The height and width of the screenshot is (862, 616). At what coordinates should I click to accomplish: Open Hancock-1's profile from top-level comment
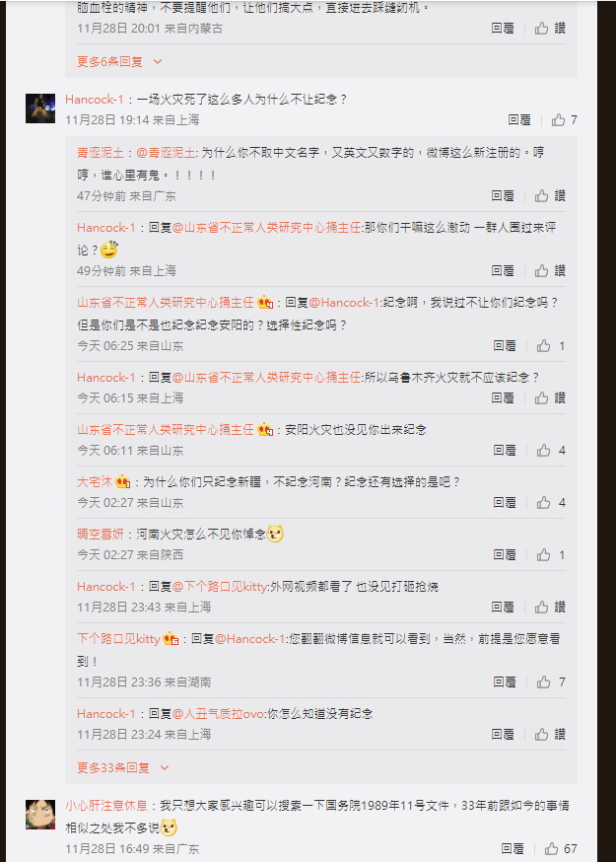pyautogui.click(x=95, y=100)
